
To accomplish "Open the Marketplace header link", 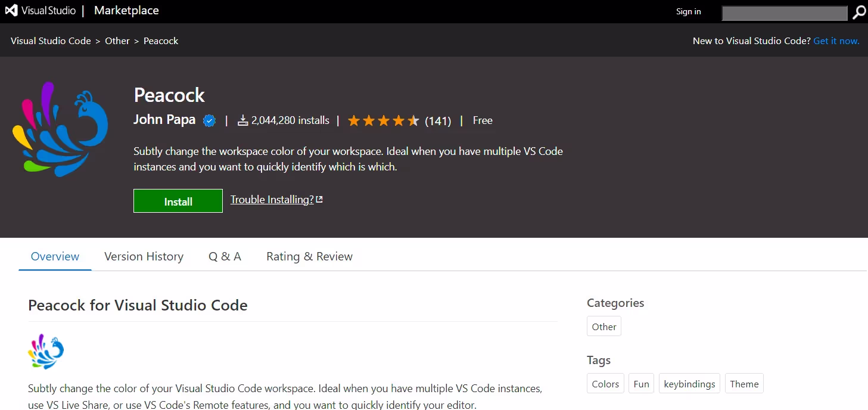I will (126, 11).
